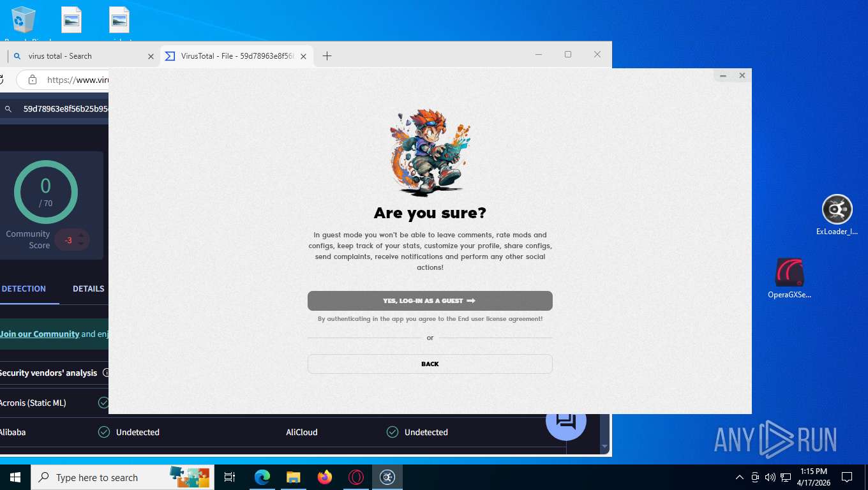Minimize the browser window
The height and width of the screenshot is (490, 868).
[539, 54]
